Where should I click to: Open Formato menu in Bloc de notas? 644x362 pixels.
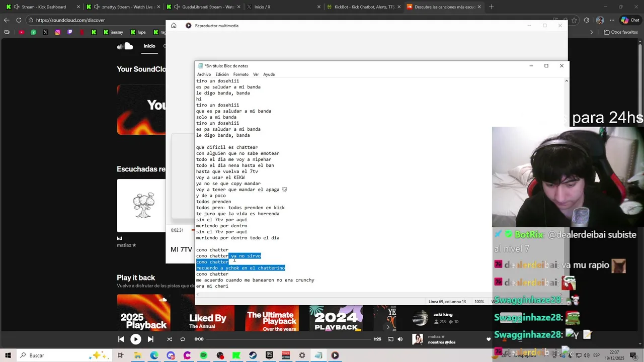(x=240, y=74)
